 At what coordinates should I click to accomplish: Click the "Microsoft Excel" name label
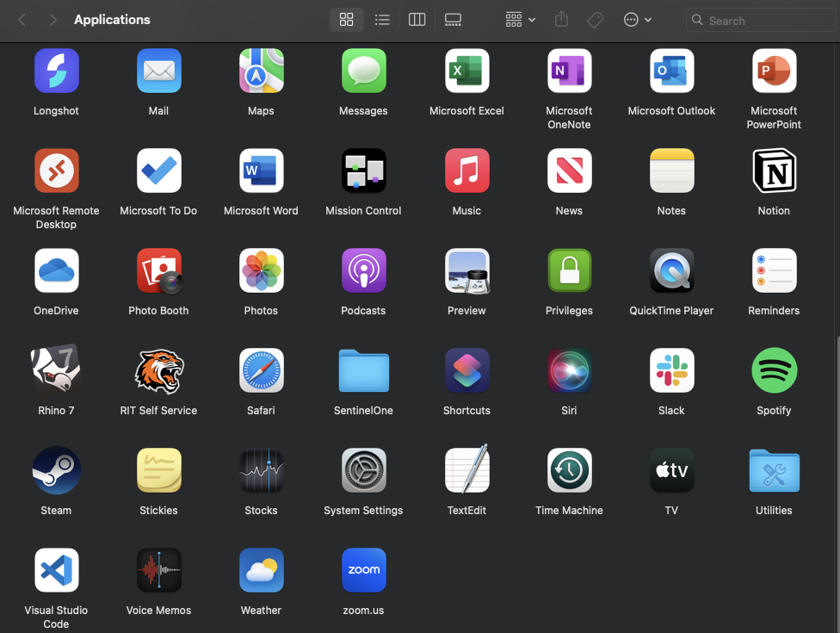pyautogui.click(x=466, y=111)
